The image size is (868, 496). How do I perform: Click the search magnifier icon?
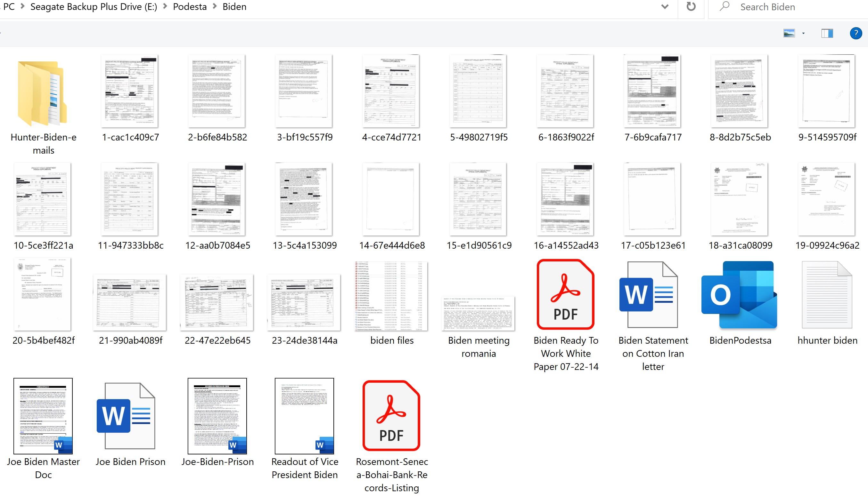(724, 6)
